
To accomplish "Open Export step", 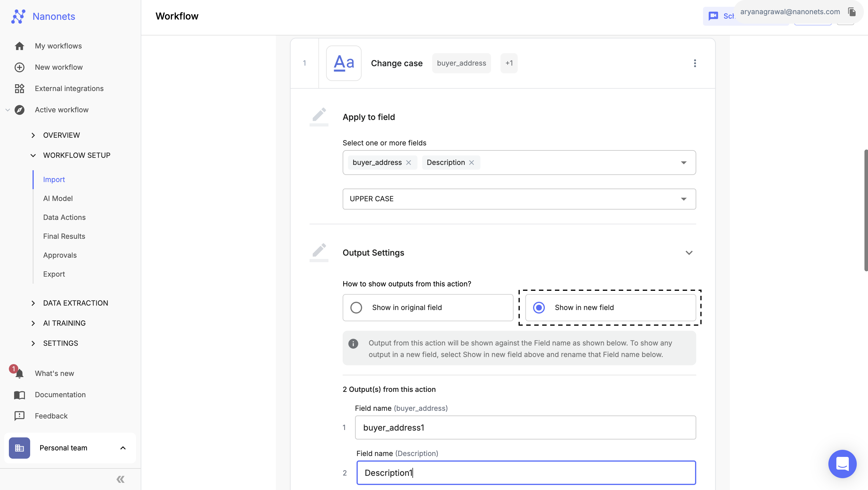I will (x=54, y=274).
